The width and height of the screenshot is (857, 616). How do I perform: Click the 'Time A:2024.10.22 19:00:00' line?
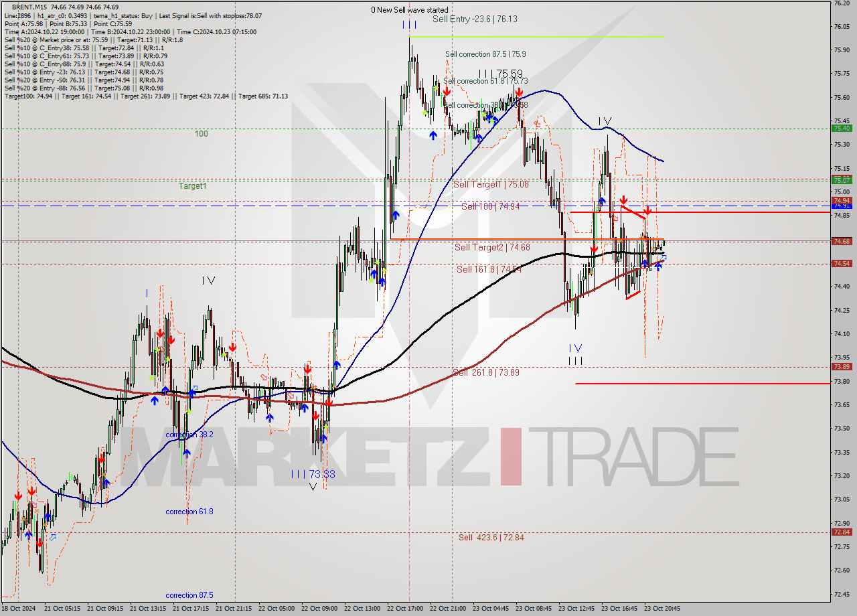click(44, 31)
